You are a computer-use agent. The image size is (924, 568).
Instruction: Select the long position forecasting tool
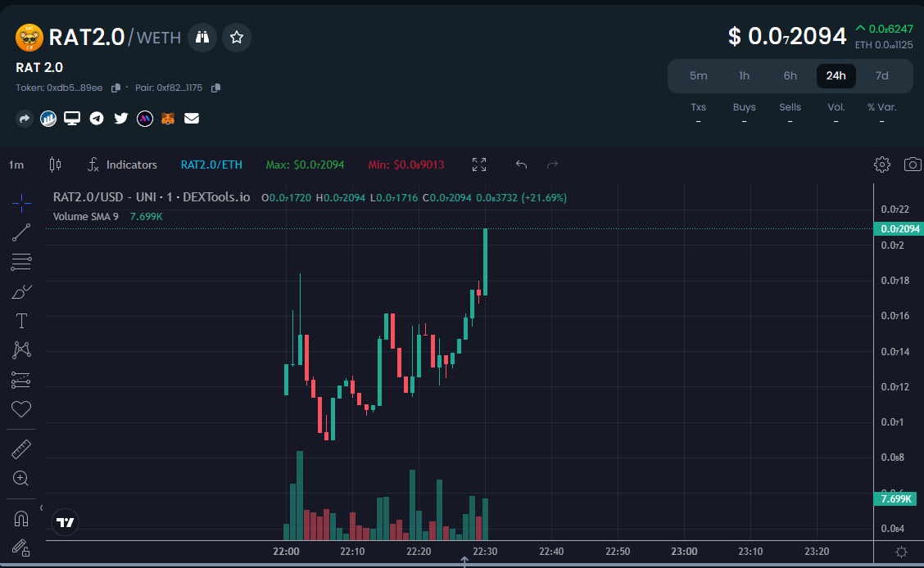click(x=21, y=380)
